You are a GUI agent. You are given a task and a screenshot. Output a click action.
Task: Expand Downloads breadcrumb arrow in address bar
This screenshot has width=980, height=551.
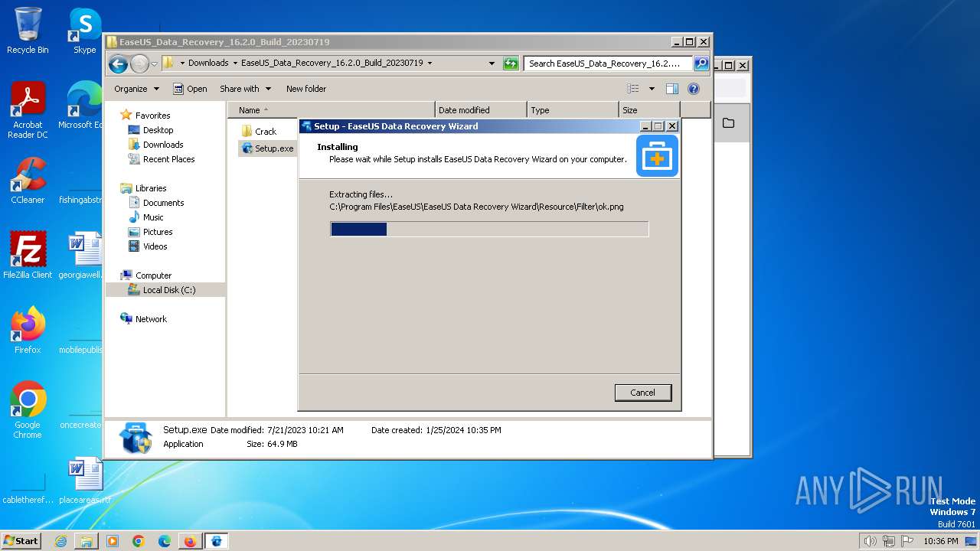pos(235,64)
